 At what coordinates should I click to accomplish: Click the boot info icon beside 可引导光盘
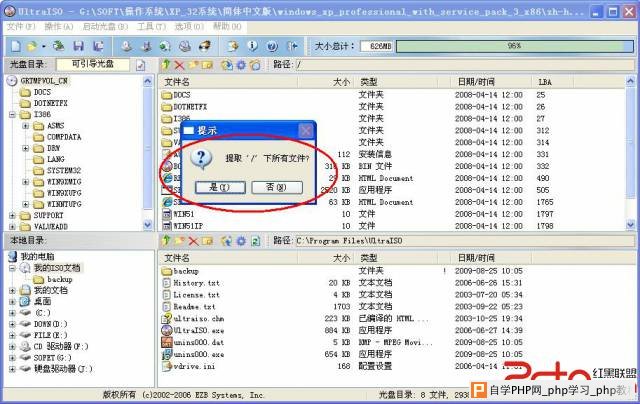140,65
